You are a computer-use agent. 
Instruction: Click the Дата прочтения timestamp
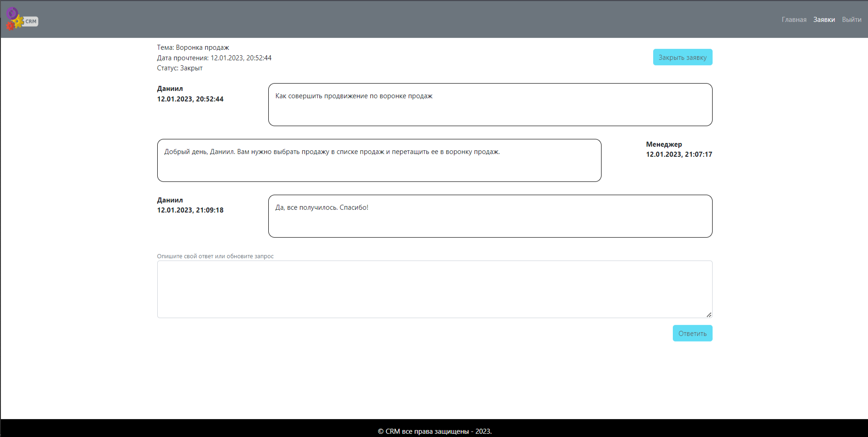214,58
